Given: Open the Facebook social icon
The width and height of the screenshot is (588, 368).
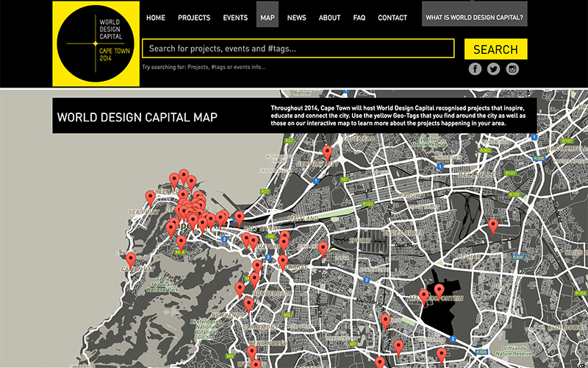Looking at the screenshot, I should (x=475, y=68).
